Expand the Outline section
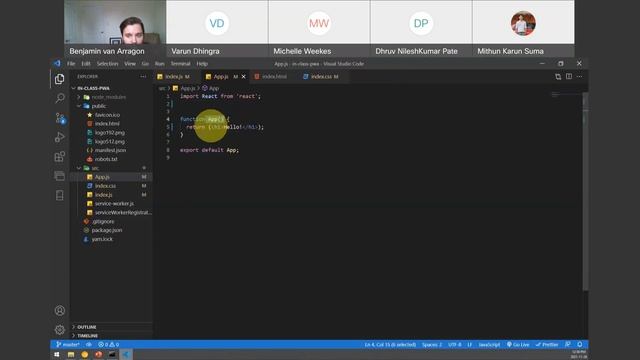Viewport: 640px width, 360px height. [87, 327]
